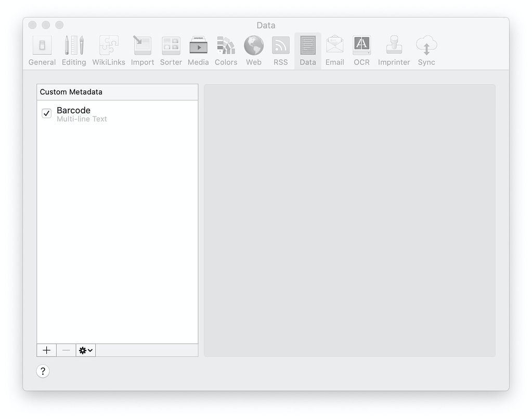Open the Import settings pane

pyautogui.click(x=142, y=49)
